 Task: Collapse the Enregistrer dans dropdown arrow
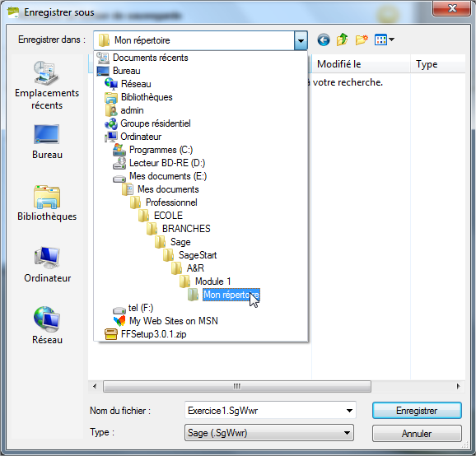[301, 40]
